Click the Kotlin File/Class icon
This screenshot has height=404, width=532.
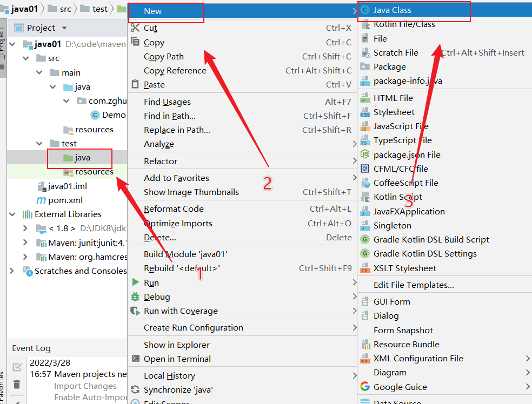365,25
